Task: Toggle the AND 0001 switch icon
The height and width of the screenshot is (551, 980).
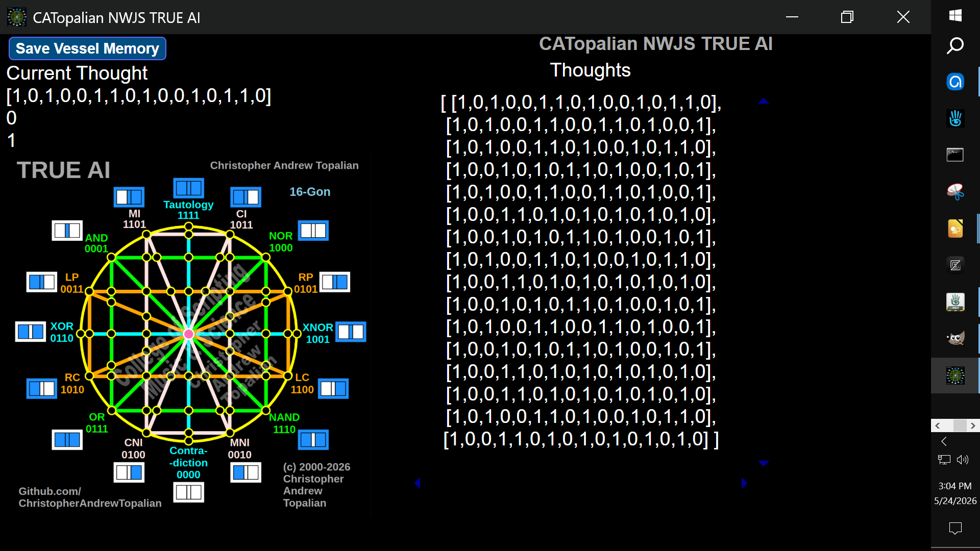Action: point(67,231)
